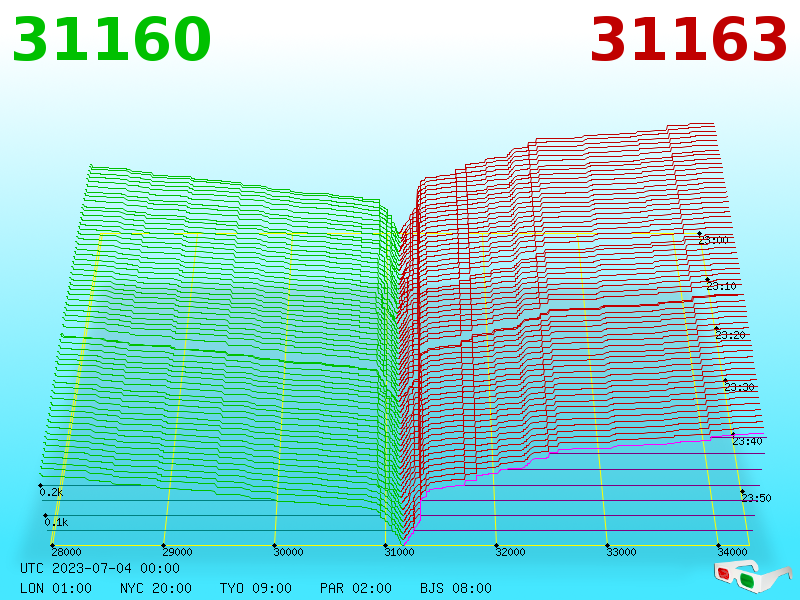Click the 23:30 time axis label

point(739,387)
